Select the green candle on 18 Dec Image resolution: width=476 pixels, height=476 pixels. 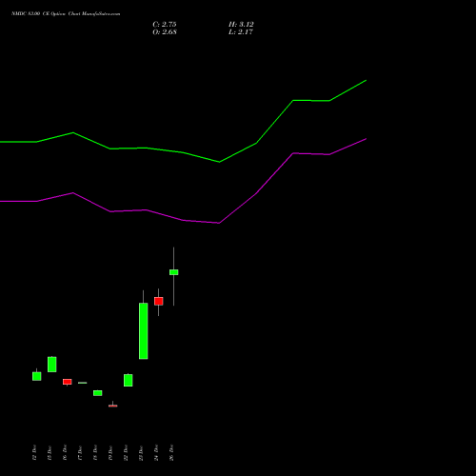click(98, 393)
